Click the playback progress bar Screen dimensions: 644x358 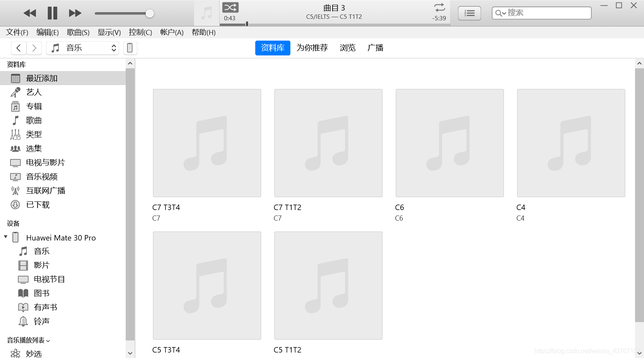(x=334, y=24)
